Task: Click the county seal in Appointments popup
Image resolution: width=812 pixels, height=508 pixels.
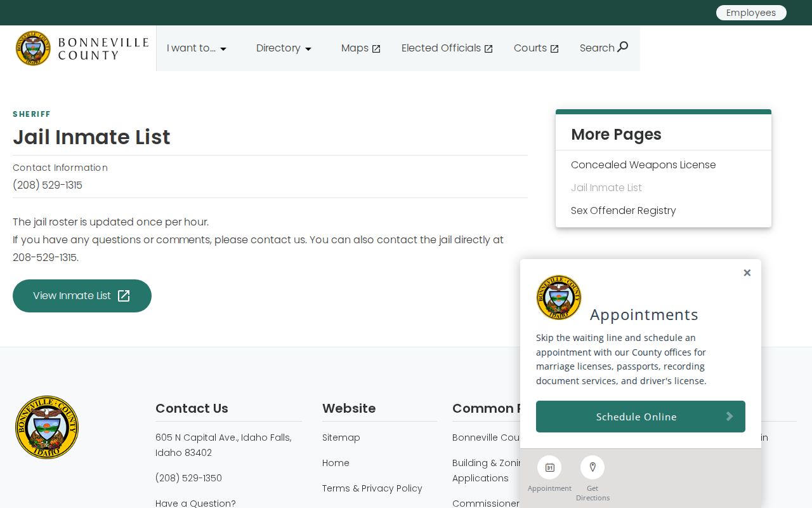Action: (559, 297)
